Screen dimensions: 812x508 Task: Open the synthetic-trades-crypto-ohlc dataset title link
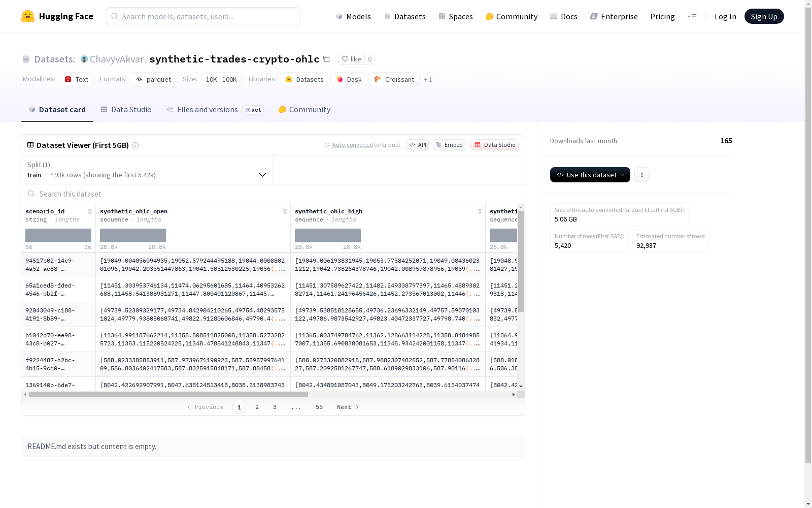click(x=234, y=59)
